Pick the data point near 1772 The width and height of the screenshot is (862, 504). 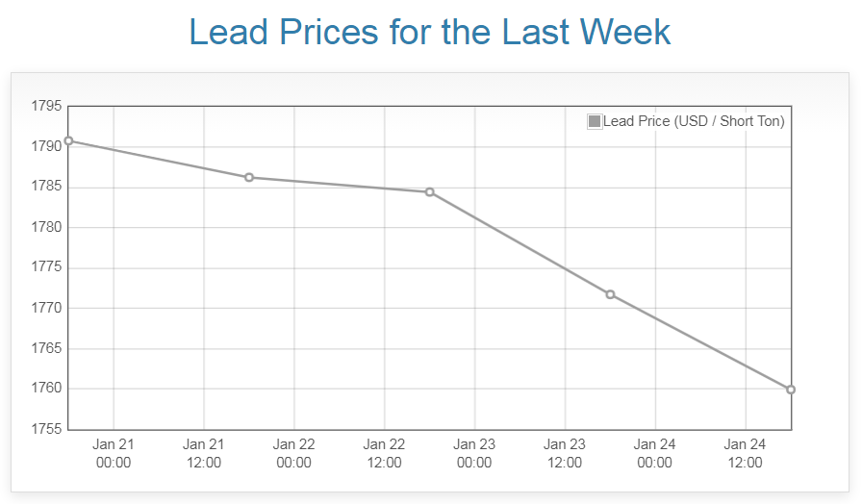(610, 294)
